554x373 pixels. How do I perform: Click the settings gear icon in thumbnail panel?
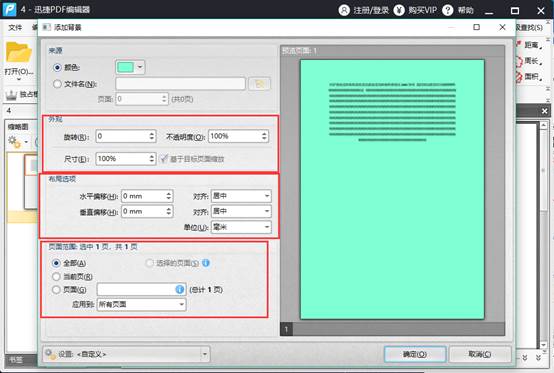click(x=14, y=141)
